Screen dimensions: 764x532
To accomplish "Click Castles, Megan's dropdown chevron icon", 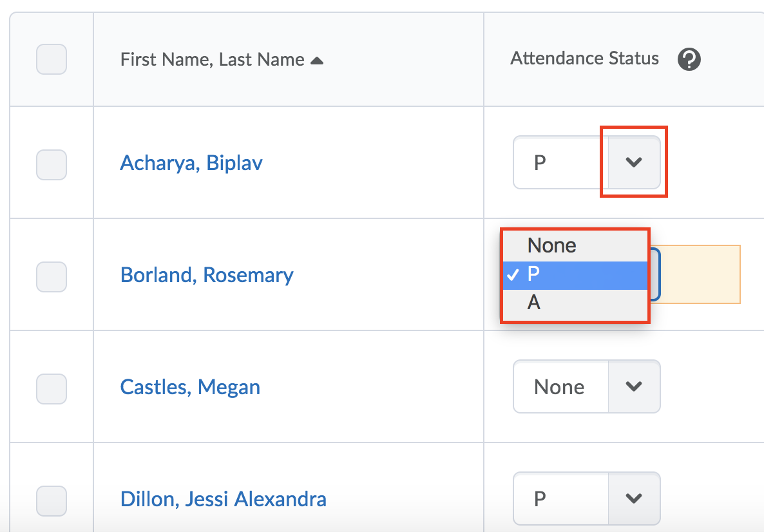I will pyautogui.click(x=633, y=386).
